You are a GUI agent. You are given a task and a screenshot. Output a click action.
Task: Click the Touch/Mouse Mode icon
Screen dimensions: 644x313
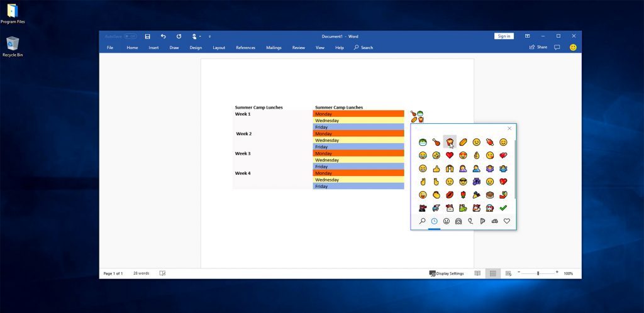(x=195, y=36)
